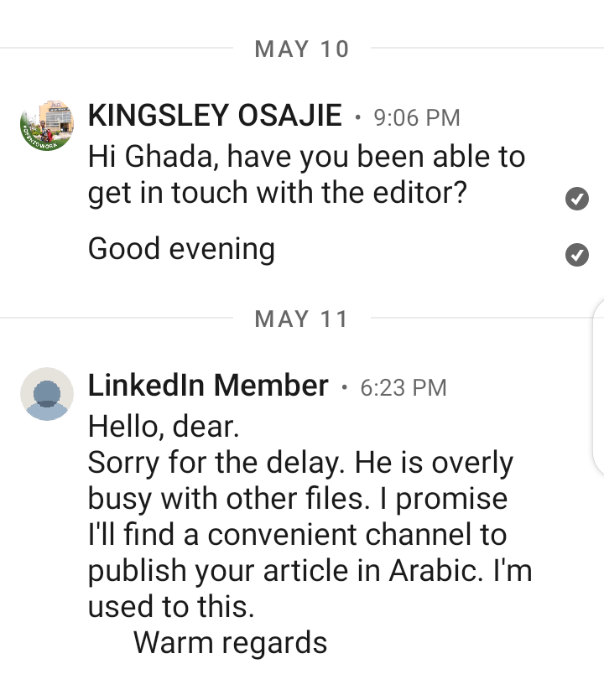Click the delivered checkmark beside the editor message
The width and height of the screenshot is (604, 700).
(576, 200)
